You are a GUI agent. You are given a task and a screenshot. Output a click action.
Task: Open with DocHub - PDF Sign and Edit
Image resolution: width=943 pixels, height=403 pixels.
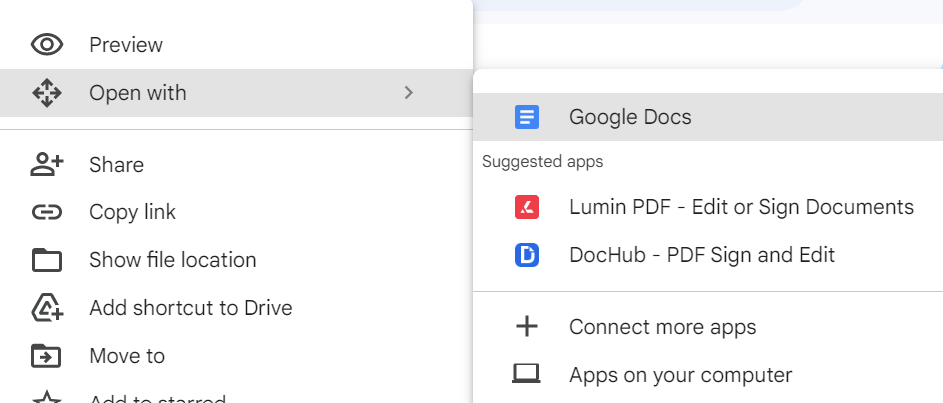[708, 255]
